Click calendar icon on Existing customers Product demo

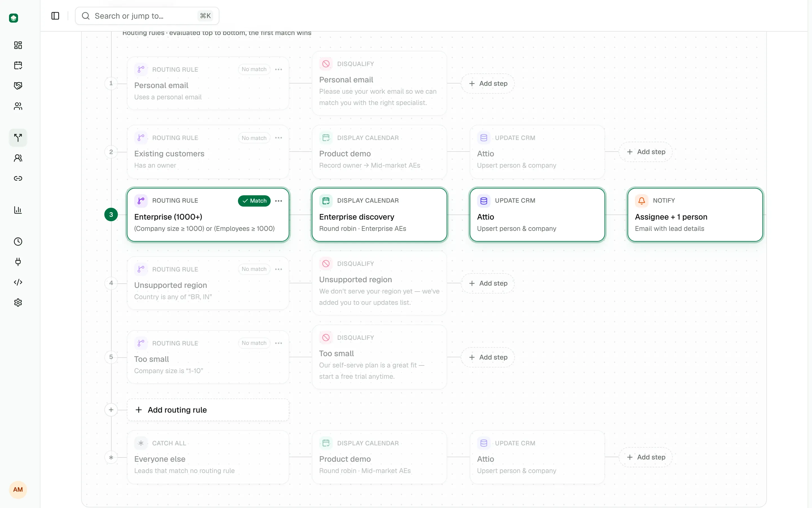coord(326,138)
